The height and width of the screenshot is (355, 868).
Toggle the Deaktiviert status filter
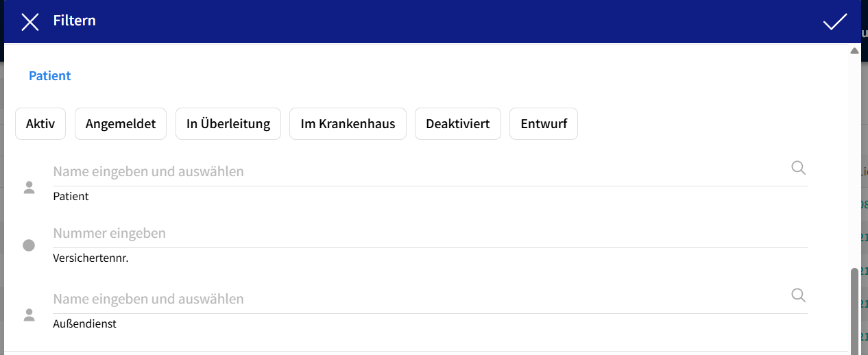[x=457, y=124]
